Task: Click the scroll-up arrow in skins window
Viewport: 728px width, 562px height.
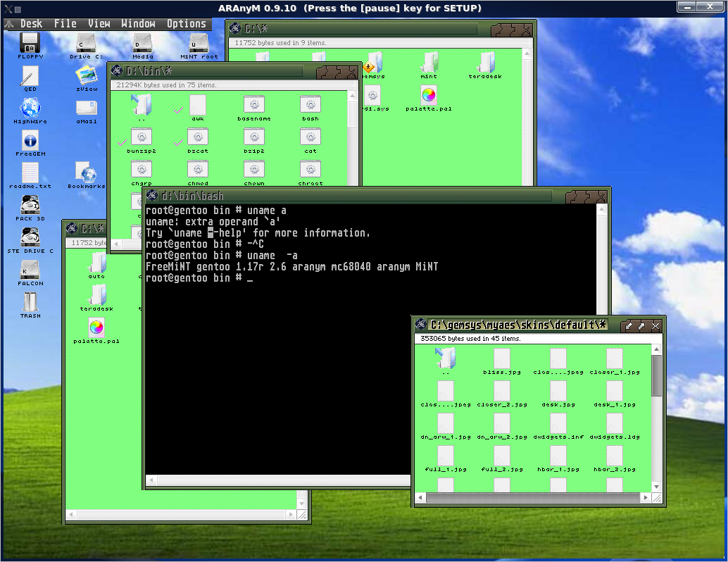Action: 656,349
